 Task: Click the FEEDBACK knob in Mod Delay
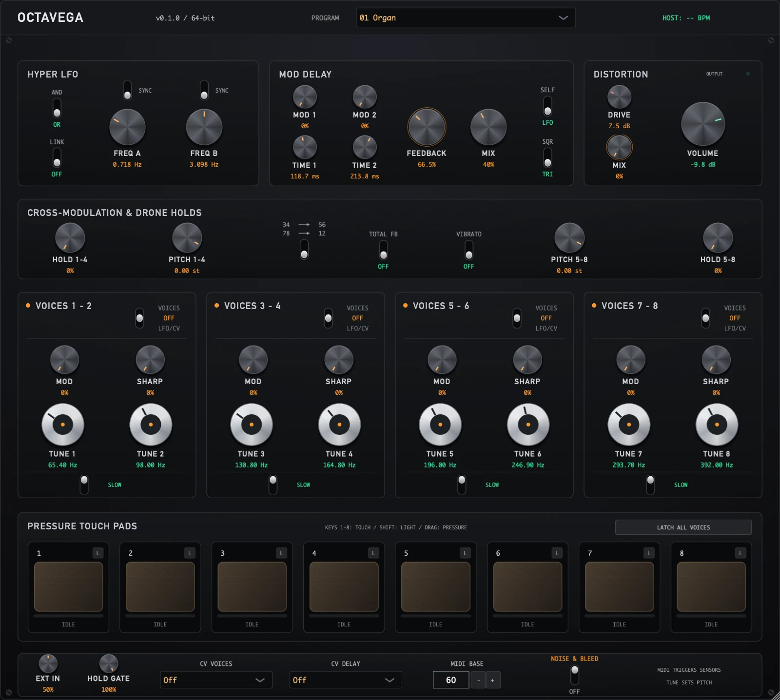coord(427,127)
